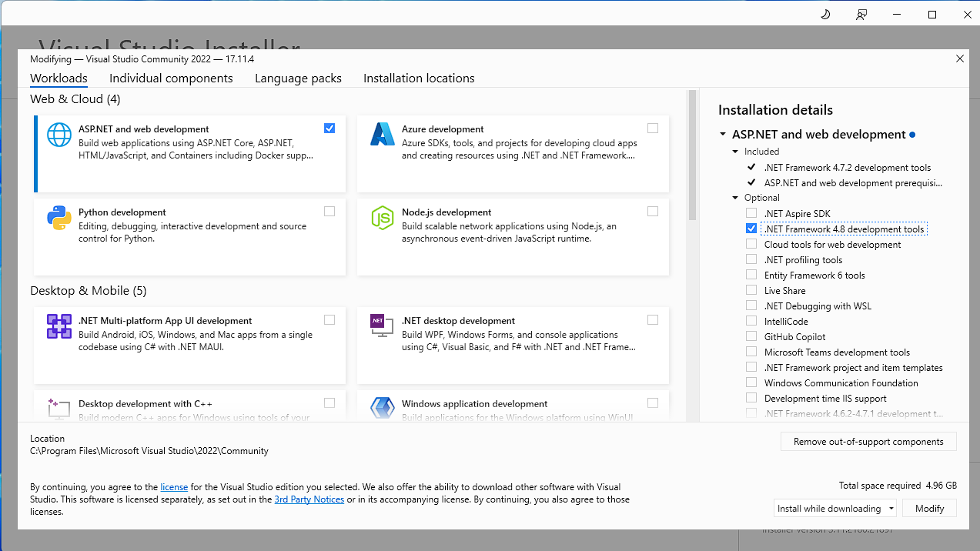This screenshot has width=980, height=551.
Task: Click the Modify button
Action: [929, 509]
